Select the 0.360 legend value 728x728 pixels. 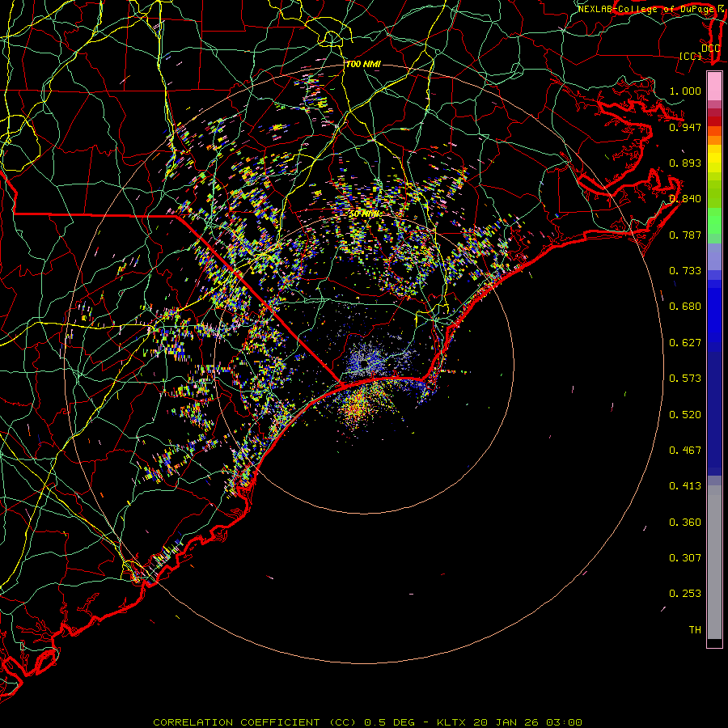click(685, 522)
